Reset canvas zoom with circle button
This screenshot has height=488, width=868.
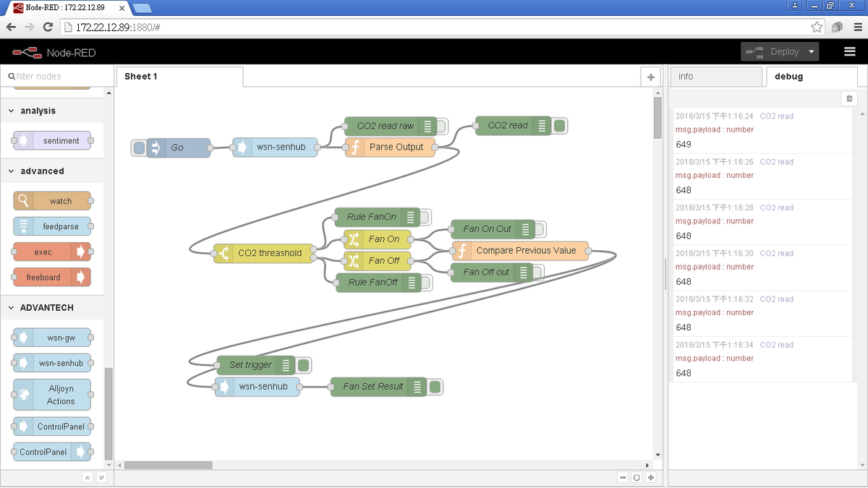[637, 477]
